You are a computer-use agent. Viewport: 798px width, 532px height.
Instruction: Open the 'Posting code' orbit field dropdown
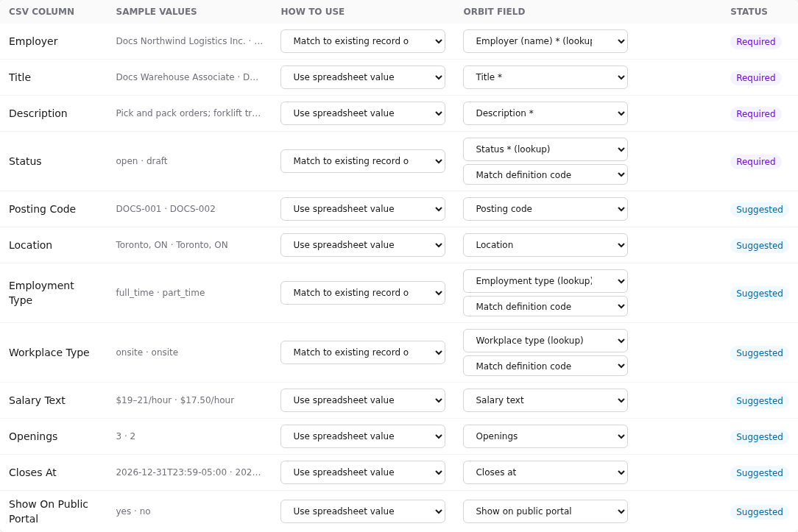[x=545, y=209]
